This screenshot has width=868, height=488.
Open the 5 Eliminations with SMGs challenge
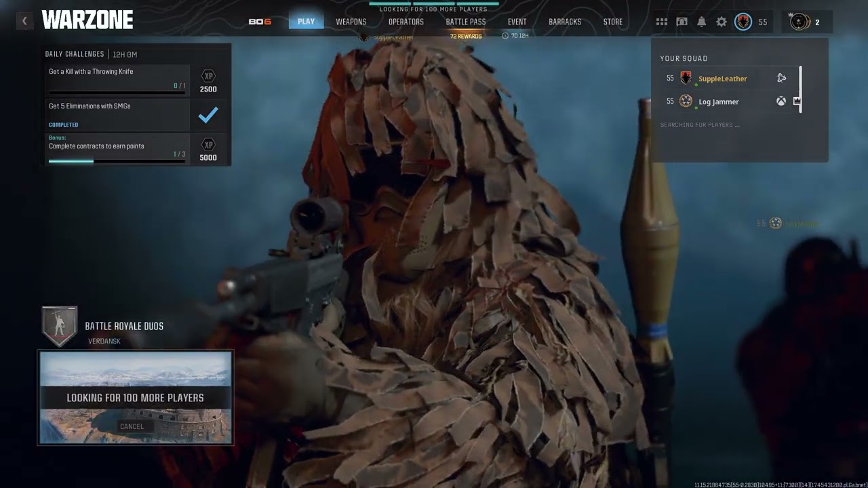pos(117,115)
